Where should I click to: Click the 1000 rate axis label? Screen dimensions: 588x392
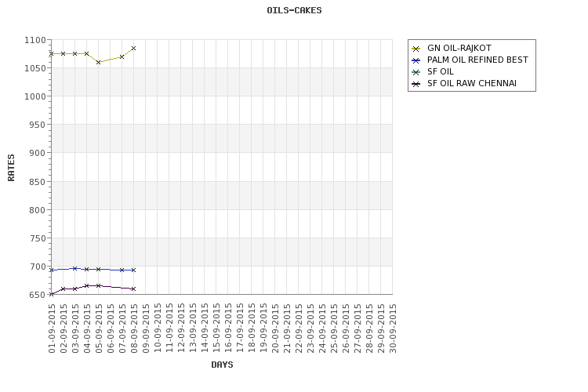coord(35,96)
